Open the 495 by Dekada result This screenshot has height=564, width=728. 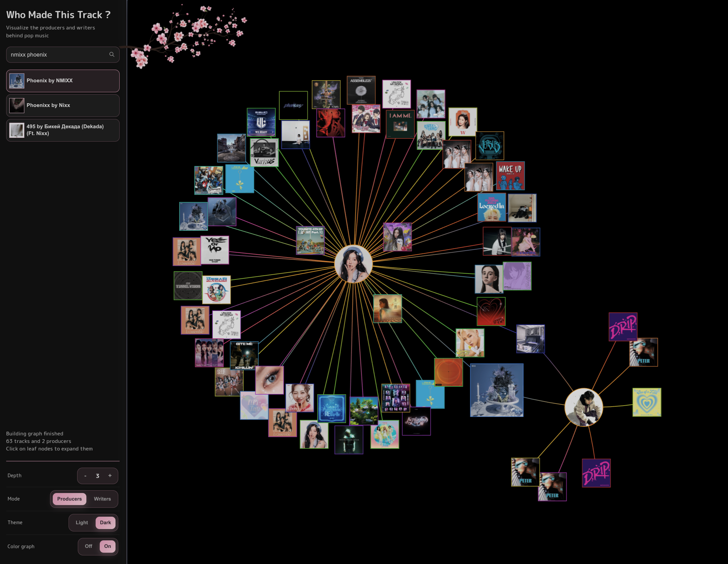click(x=63, y=130)
